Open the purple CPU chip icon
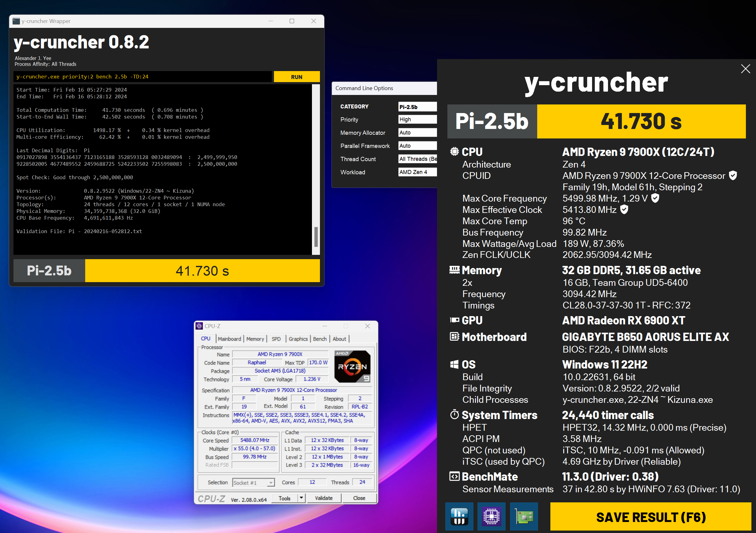The width and height of the screenshot is (756, 533). pyautogui.click(x=491, y=516)
